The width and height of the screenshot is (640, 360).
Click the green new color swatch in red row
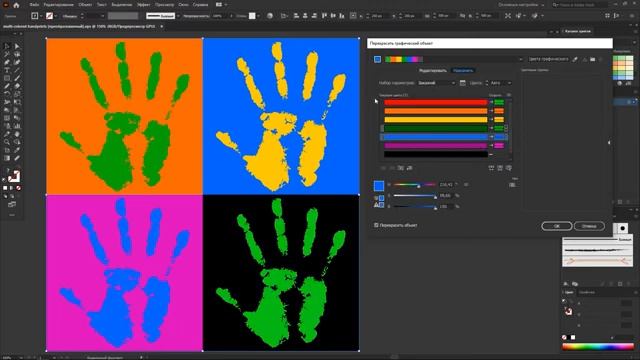pyautogui.click(x=499, y=102)
